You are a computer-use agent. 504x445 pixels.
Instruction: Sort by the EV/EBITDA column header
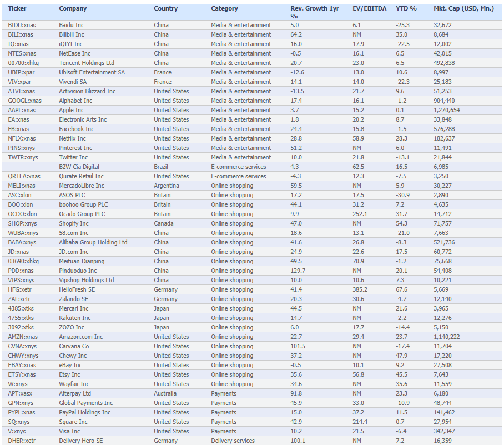(x=369, y=9)
